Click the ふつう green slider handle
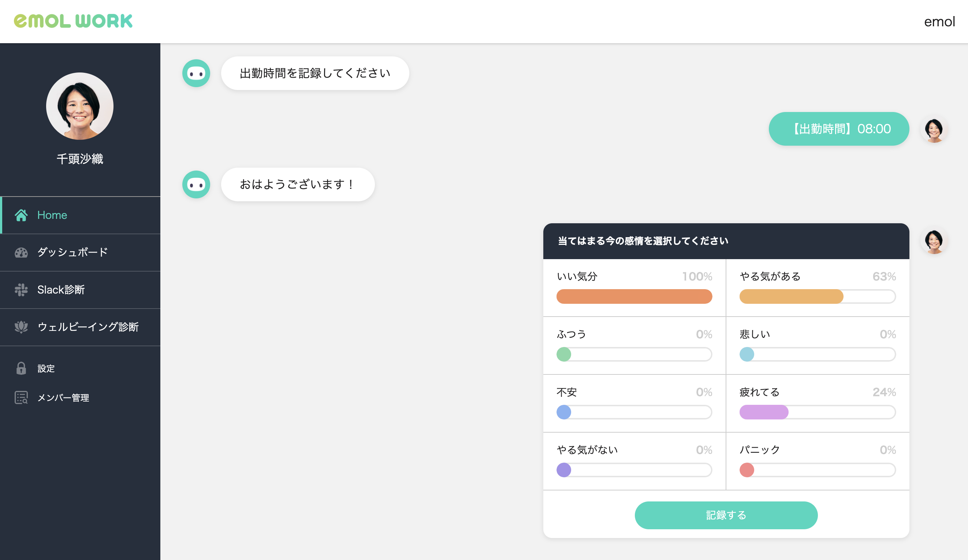The width and height of the screenshot is (968, 560). click(x=563, y=354)
